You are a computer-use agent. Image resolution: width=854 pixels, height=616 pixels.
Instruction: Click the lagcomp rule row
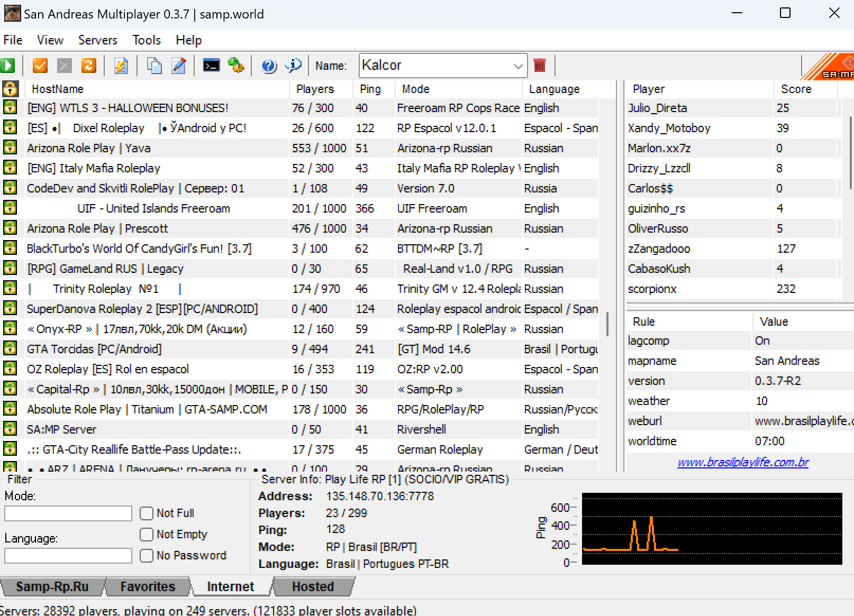coord(740,341)
